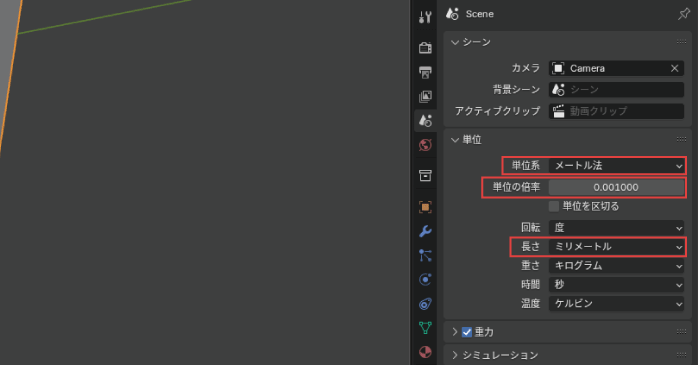Viewport: 698px width, 365px height.
Task: Click the 長さ label
Action: pos(531,247)
